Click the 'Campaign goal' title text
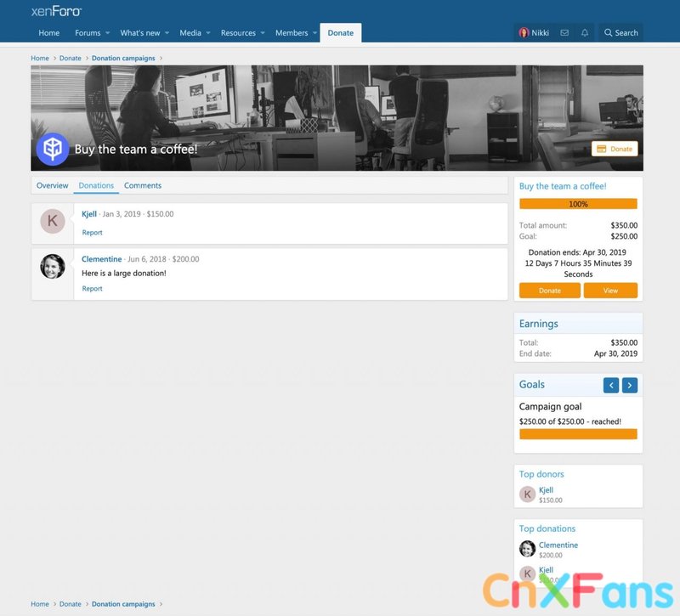 point(550,407)
